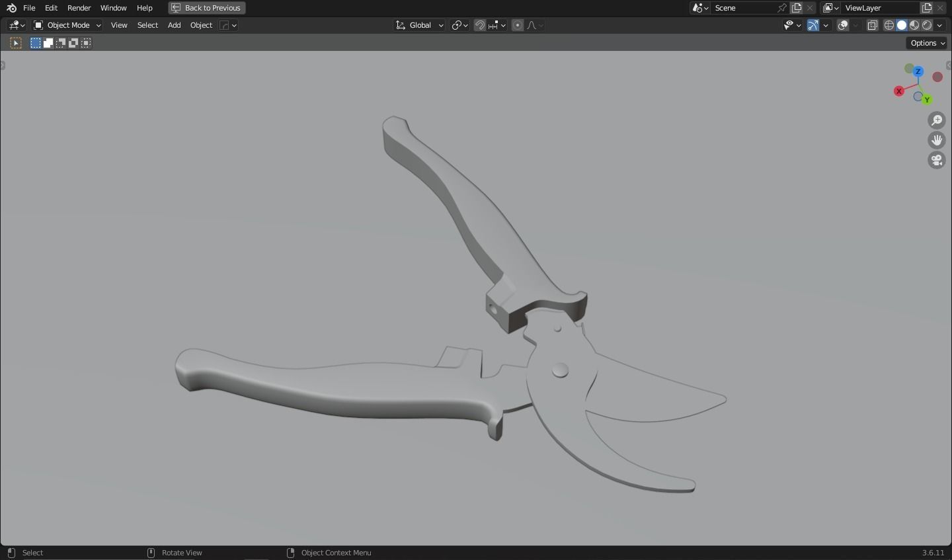Add a new view layer
This screenshot has height=560, width=952.
927,8
